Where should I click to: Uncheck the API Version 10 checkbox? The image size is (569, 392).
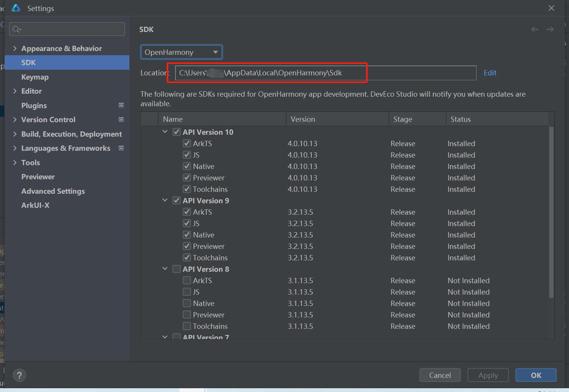click(177, 132)
